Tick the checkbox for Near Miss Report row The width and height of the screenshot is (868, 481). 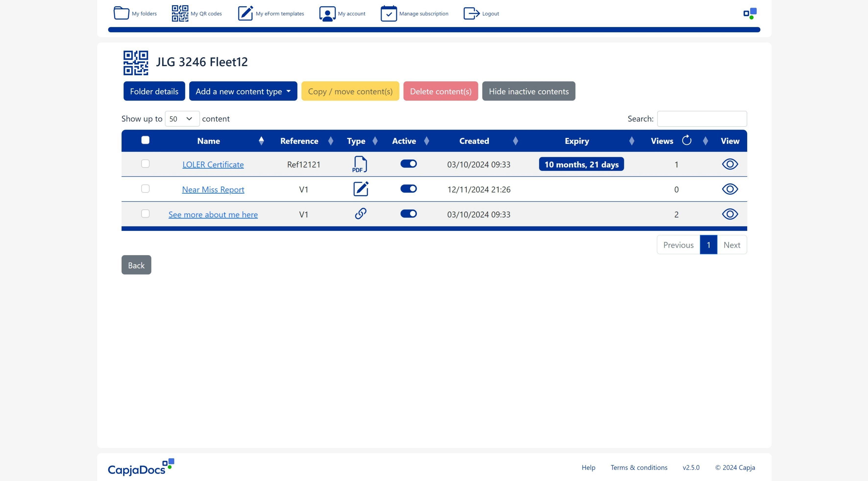pos(145,189)
